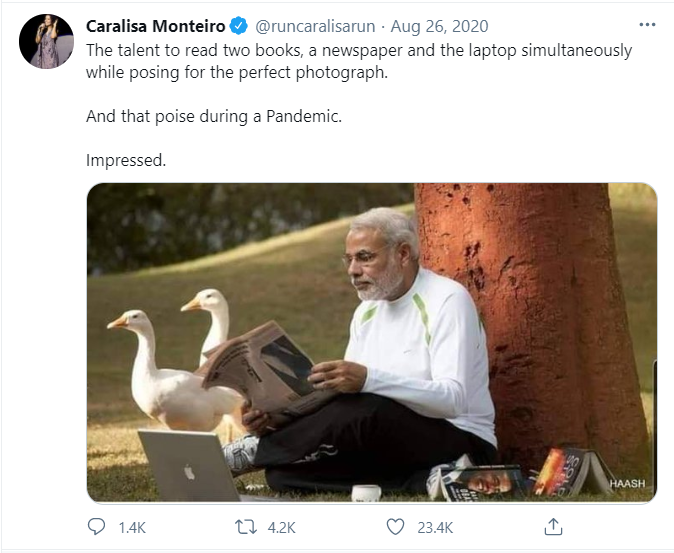The image size is (674, 553).
Task: Click the Aug 26, 2020 timestamp
Action: click(x=440, y=25)
